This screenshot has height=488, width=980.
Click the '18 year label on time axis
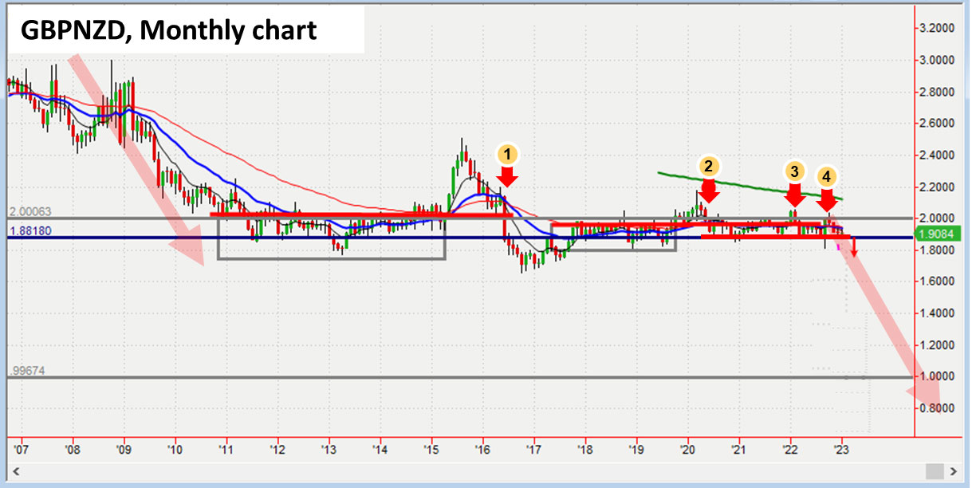(584, 448)
